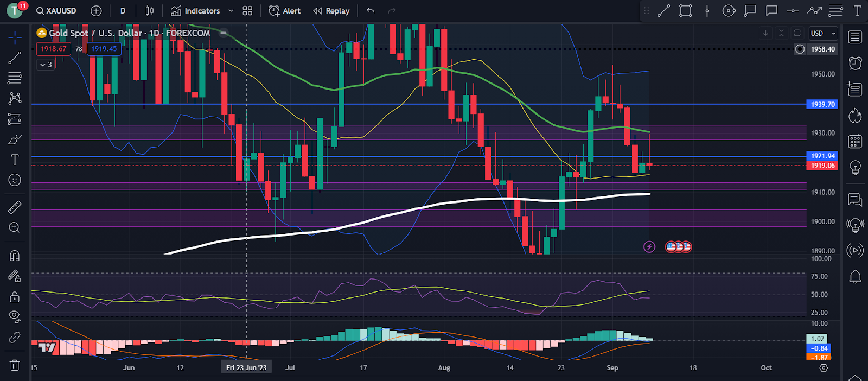This screenshot has width=868, height=381.
Task: Open the economic calendar panel
Action: 855,141
